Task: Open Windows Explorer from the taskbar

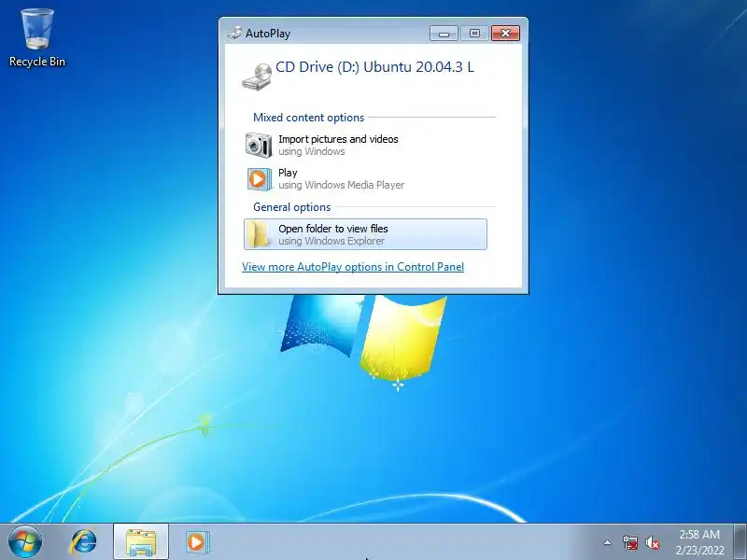Action: tap(141, 542)
